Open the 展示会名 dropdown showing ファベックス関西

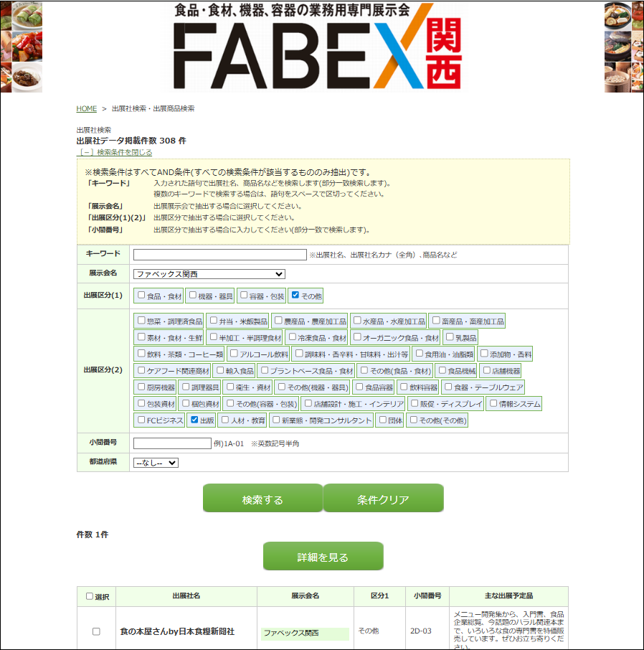pos(209,274)
